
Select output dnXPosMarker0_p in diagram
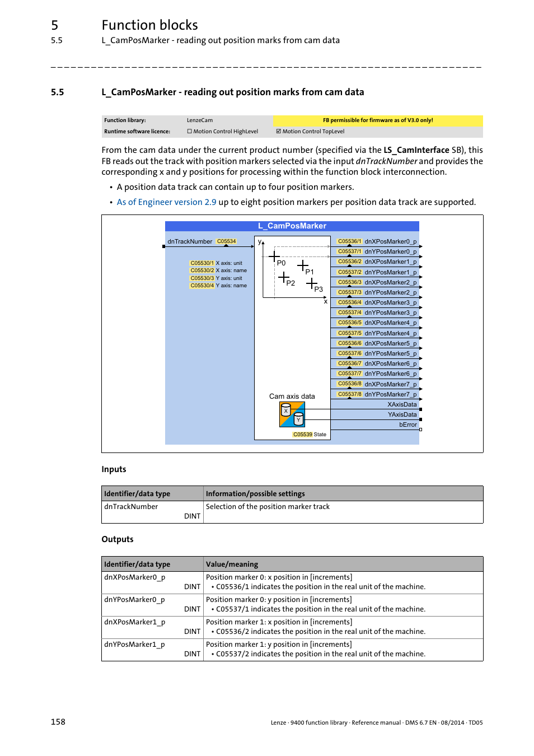coord(391,242)
